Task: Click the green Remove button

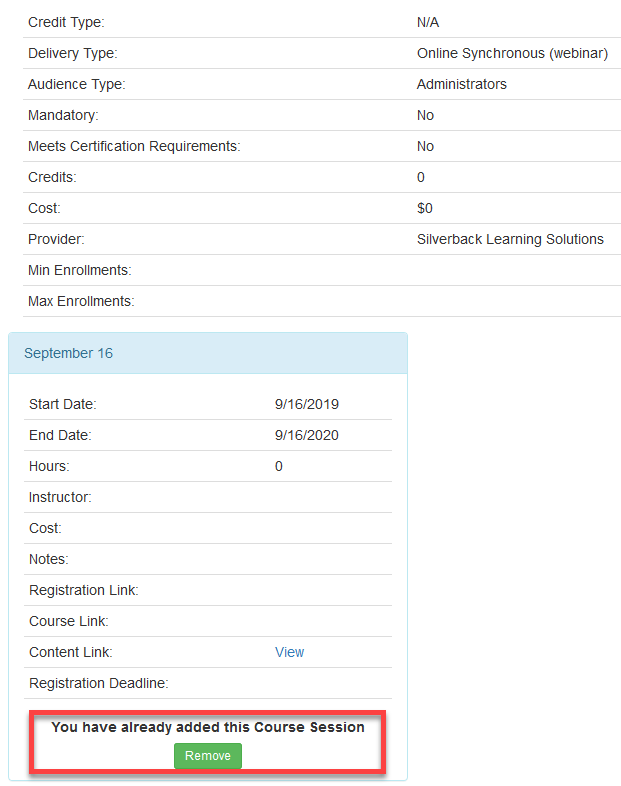Action: click(x=208, y=755)
